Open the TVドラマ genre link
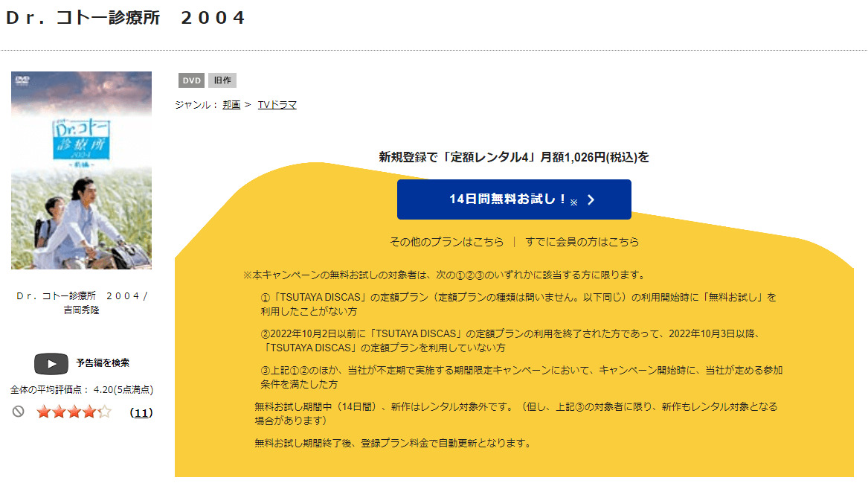868x489 pixels. (x=277, y=104)
